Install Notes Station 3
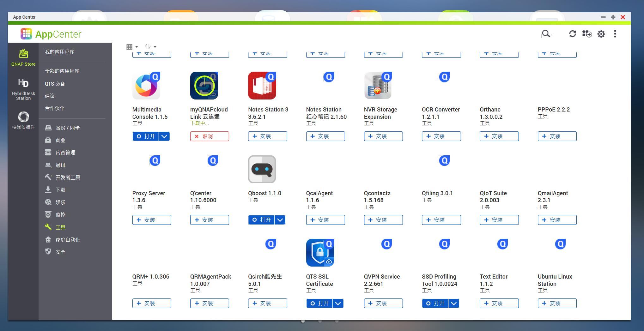This screenshot has height=331, width=644. (267, 136)
